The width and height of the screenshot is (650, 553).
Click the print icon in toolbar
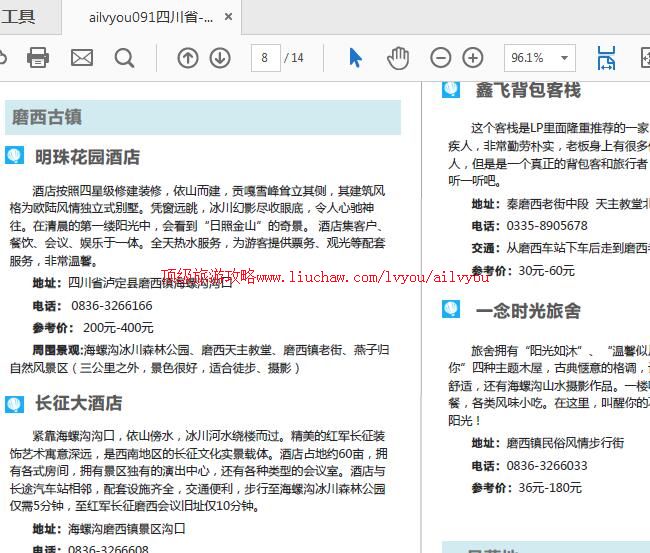[x=38, y=58]
